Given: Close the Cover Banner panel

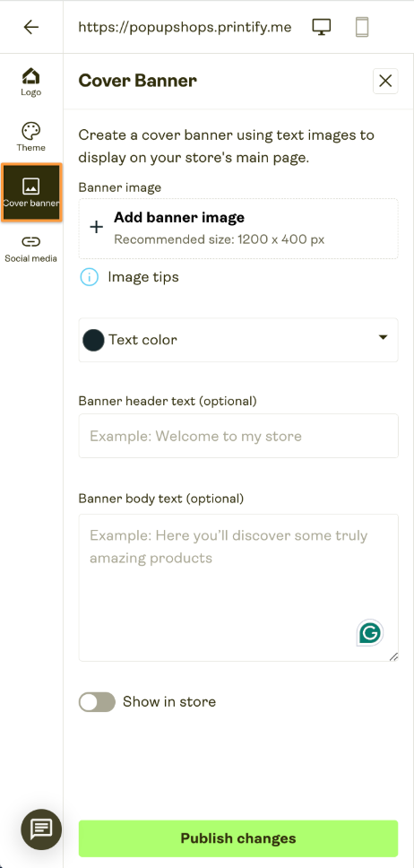Looking at the screenshot, I should [x=385, y=81].
